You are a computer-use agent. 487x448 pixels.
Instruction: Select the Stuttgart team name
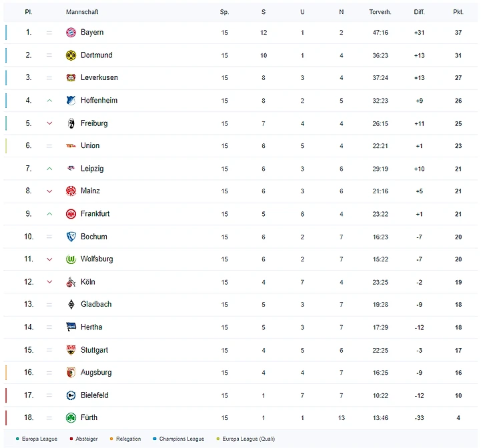tap(94, 350)
